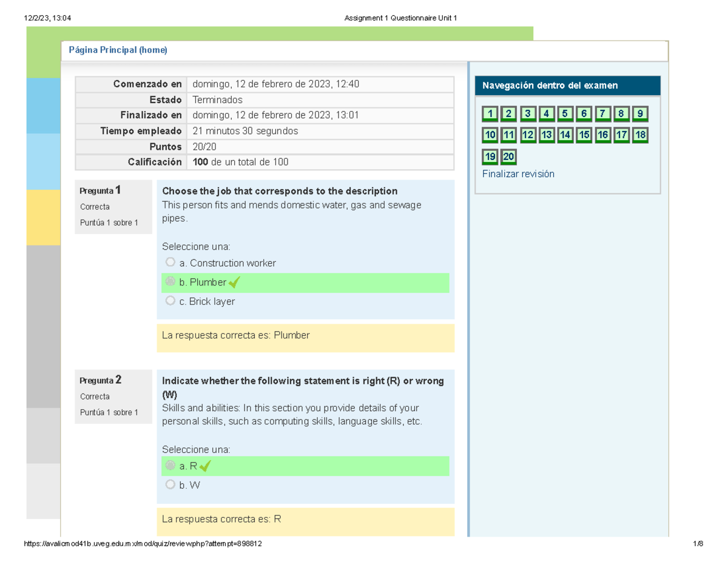Jump to question 3 in navigation
The height and width of the screenshot is (562, 728).
click(528, 113)
